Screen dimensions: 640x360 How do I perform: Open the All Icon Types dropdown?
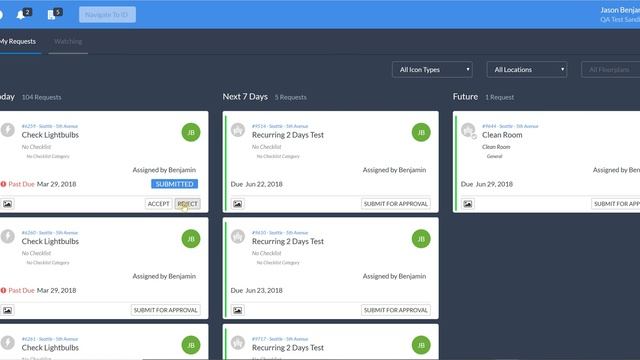pos(432,70)
